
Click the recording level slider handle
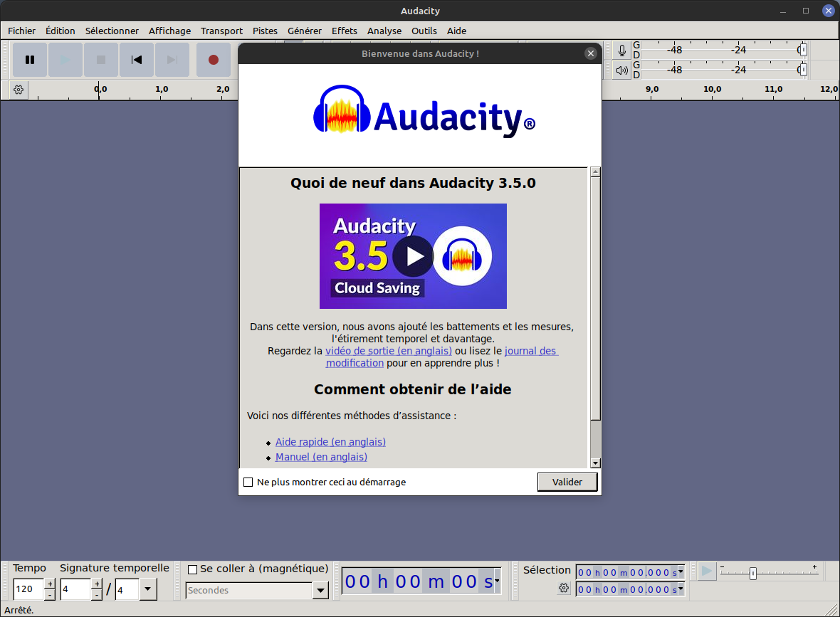[x=802, y=51]
